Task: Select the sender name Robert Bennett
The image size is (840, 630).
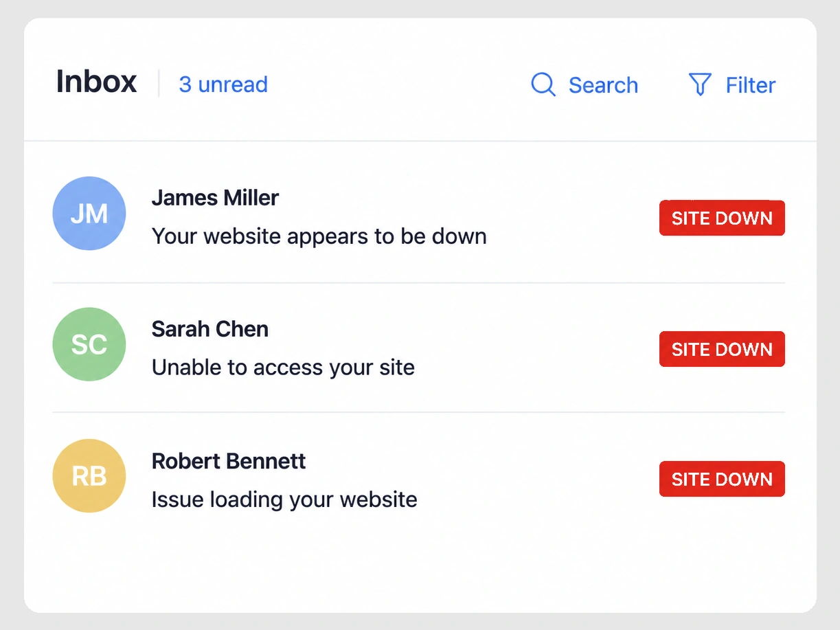Action: (x=229, y=460)
